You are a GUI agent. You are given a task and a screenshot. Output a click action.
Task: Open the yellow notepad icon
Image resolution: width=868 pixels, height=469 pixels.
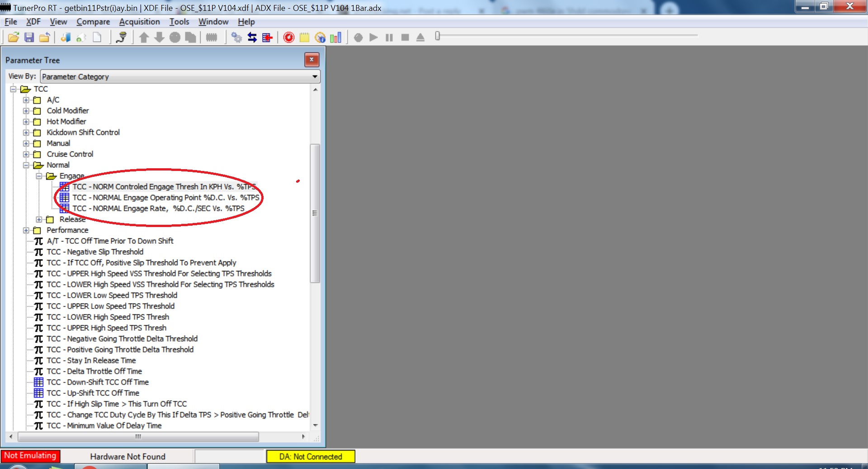(x=304, y=38)
